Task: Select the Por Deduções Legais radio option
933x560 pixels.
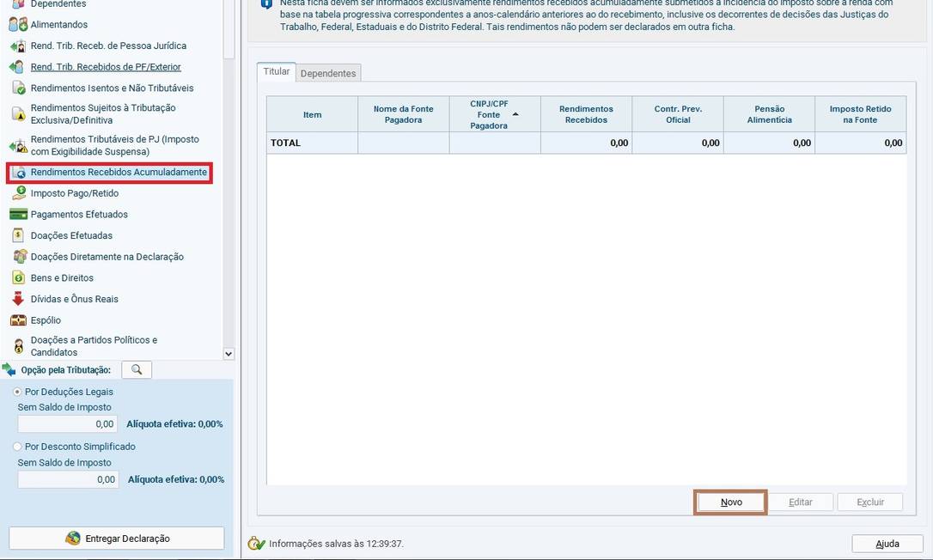Action: click(18, 392)
